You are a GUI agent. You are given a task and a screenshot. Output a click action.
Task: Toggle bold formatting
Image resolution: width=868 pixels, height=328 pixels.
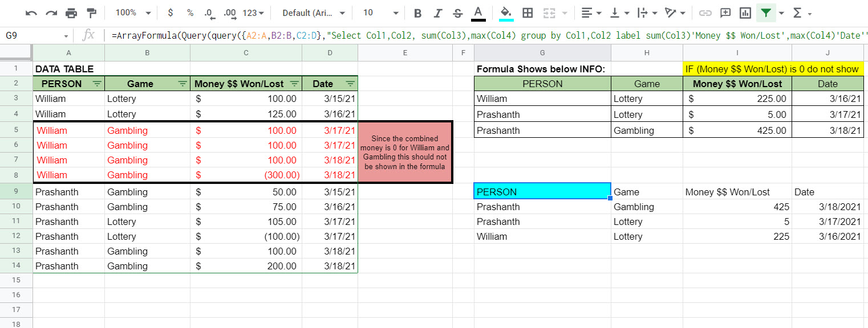coord(418,13)
